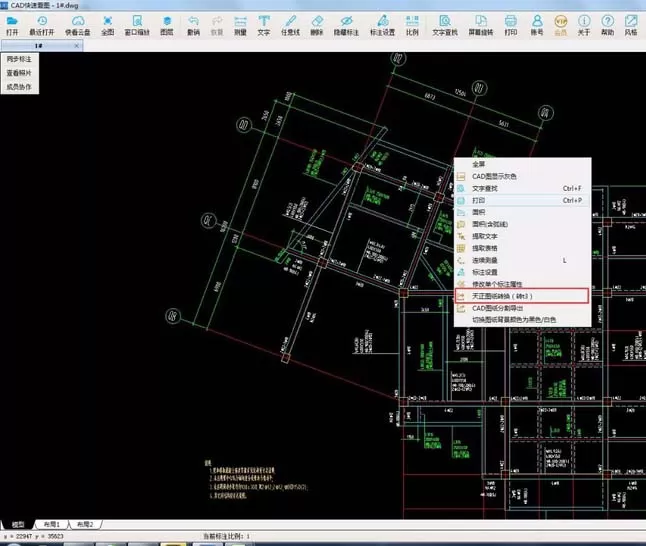Click the x y coordinate readout in status bar
This screenshot has height=546, width=646.
[x=34, y=536]
